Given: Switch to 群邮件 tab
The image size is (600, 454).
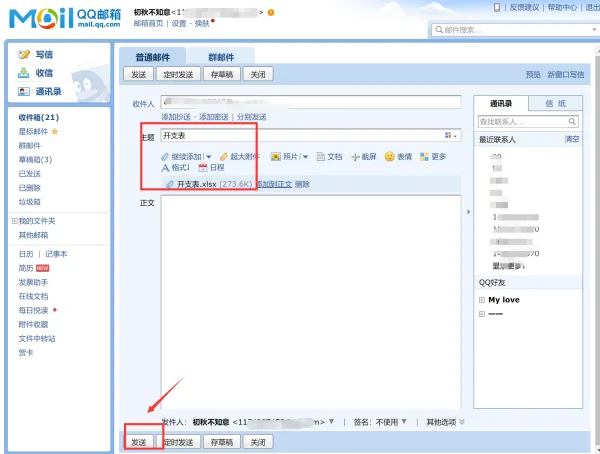Looking at the screenshot, I should (x=221, y=57).
